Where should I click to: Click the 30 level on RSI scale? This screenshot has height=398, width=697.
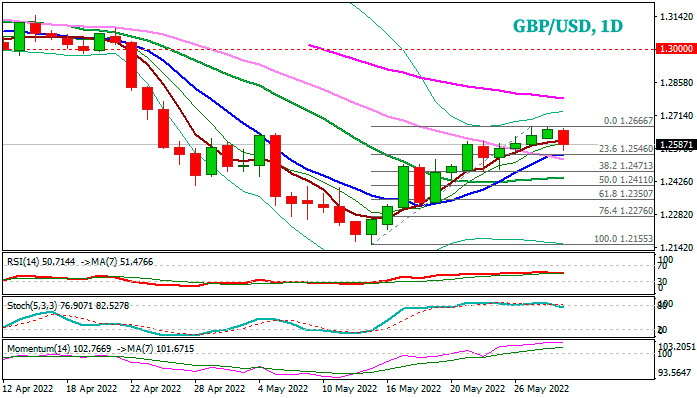662,281
